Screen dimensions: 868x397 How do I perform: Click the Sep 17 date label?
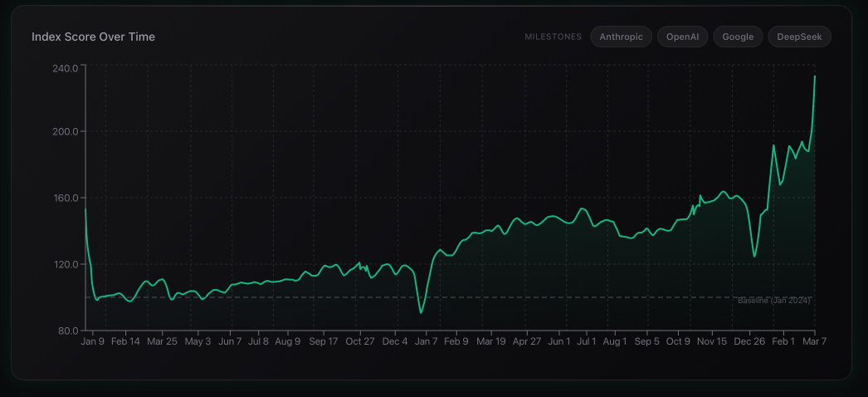pyautogui.click(x=323, y=341)
